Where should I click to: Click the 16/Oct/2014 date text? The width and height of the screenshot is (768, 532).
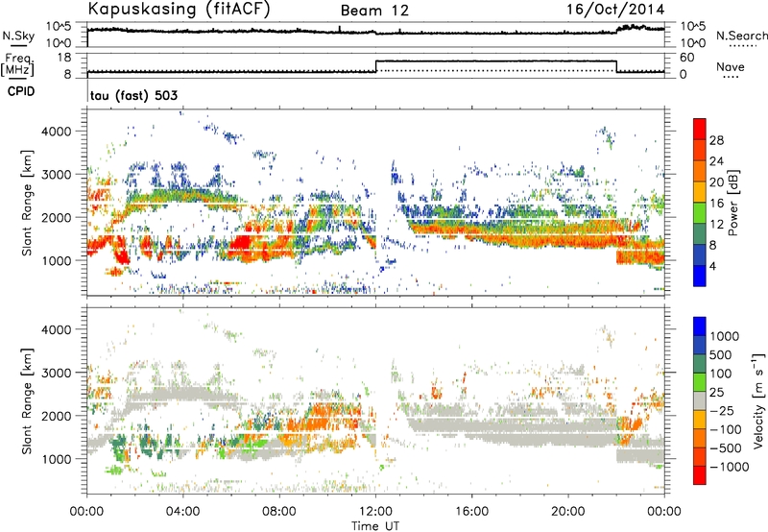click(x=615, y=10)
